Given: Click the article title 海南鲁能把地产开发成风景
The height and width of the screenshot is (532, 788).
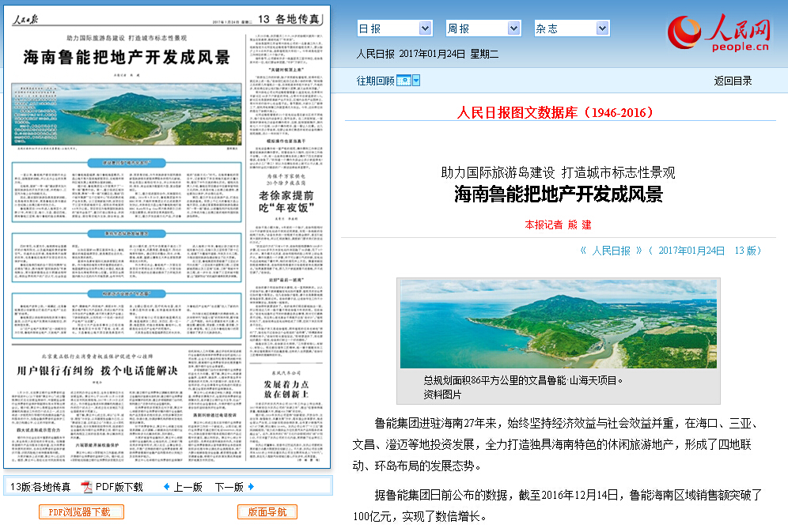Looking at the screenshot, I should [x=559, y=194].
